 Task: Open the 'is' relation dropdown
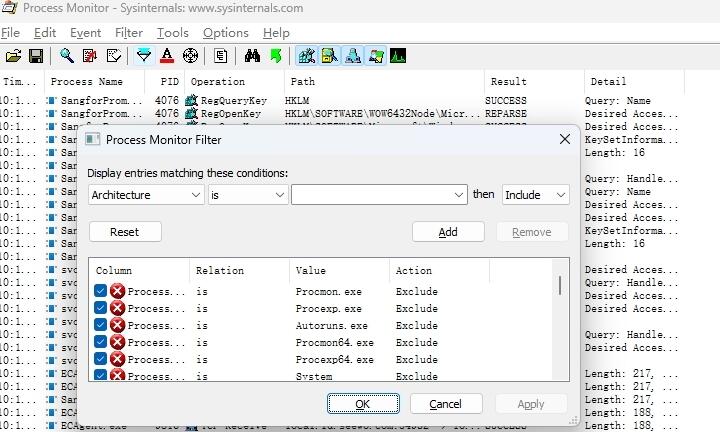(248, 195)
